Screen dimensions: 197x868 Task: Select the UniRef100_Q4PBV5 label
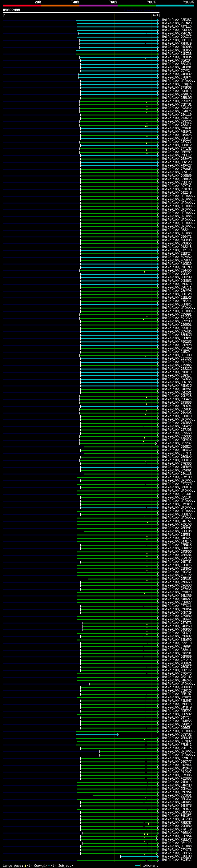177,467
